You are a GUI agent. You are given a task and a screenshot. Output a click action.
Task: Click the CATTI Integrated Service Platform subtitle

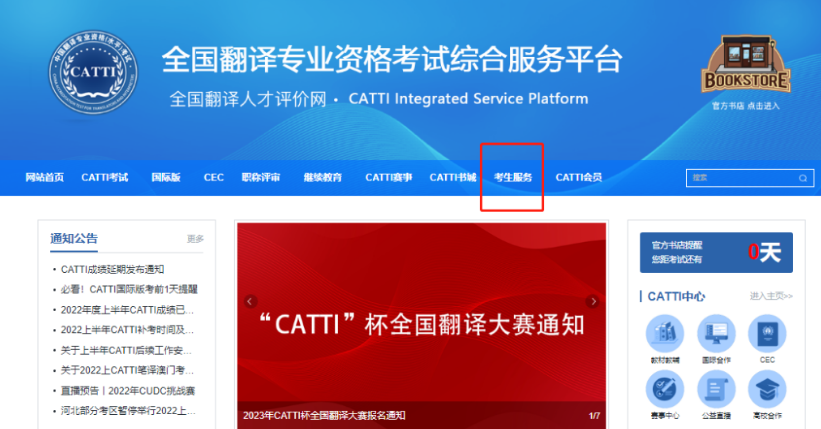[469, 99]
